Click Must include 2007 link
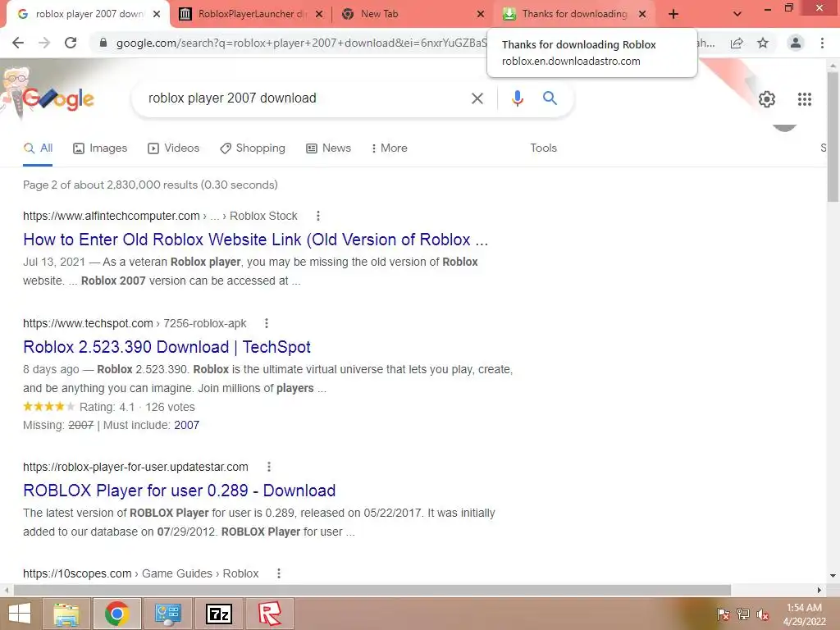840x630 pixels. pyautogui.click(x=186, y=426)
